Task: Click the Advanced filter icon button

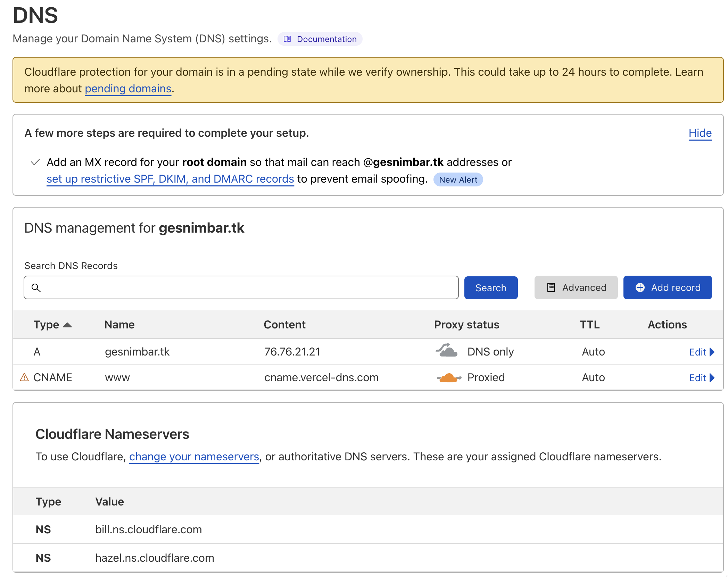Action: (551, 287)
